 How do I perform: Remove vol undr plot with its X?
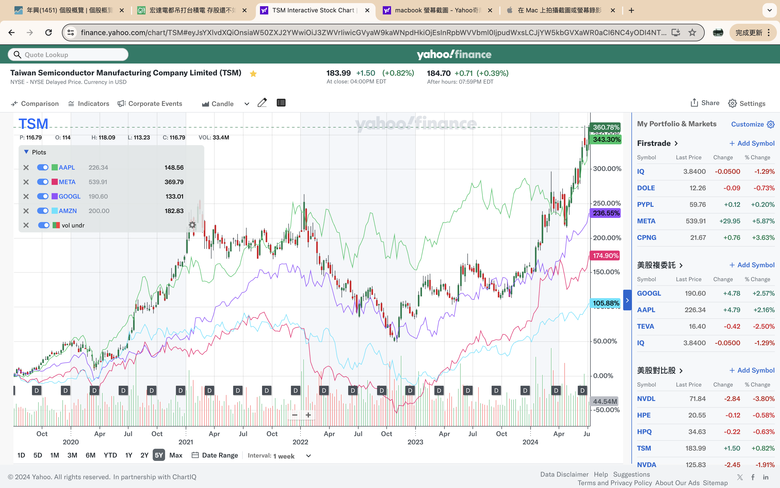26,225
